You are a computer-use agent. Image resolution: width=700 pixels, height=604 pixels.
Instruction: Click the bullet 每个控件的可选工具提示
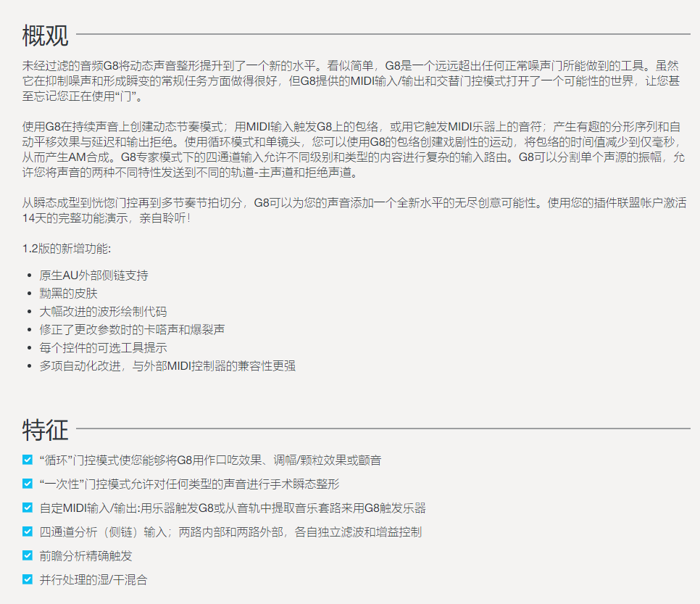pyautogui.click(x=103, y=347)
